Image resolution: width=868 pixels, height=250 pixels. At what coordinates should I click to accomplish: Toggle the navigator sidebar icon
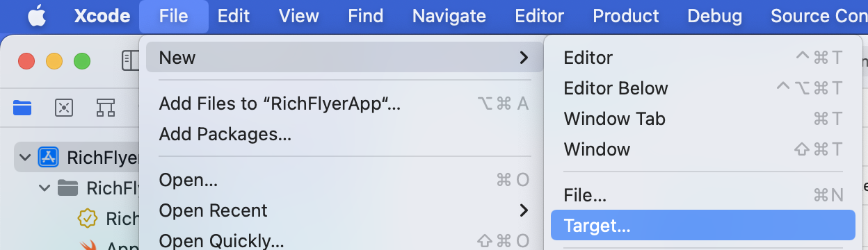coord(131,60)
